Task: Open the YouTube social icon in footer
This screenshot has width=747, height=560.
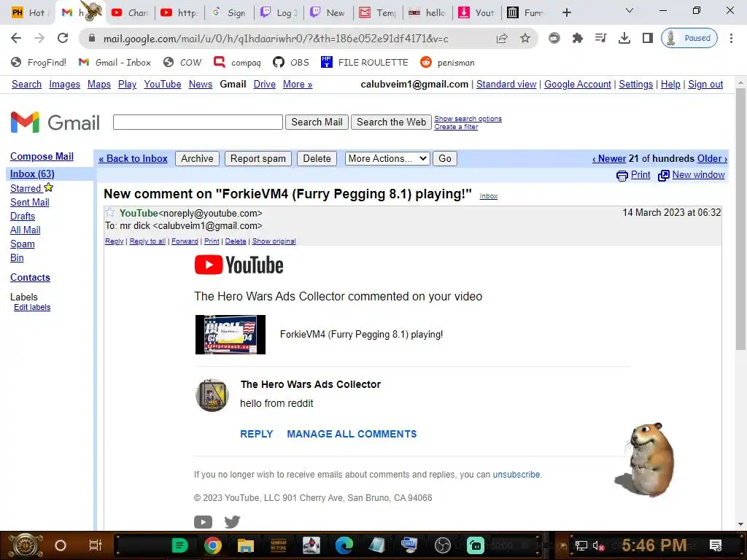Action: [203, 522]
